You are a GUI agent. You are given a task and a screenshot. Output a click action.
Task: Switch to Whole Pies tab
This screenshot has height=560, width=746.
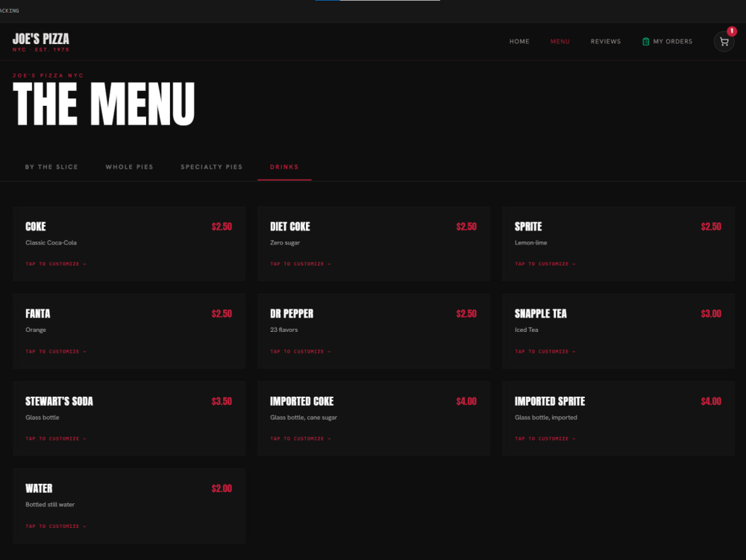coord(129,167)
